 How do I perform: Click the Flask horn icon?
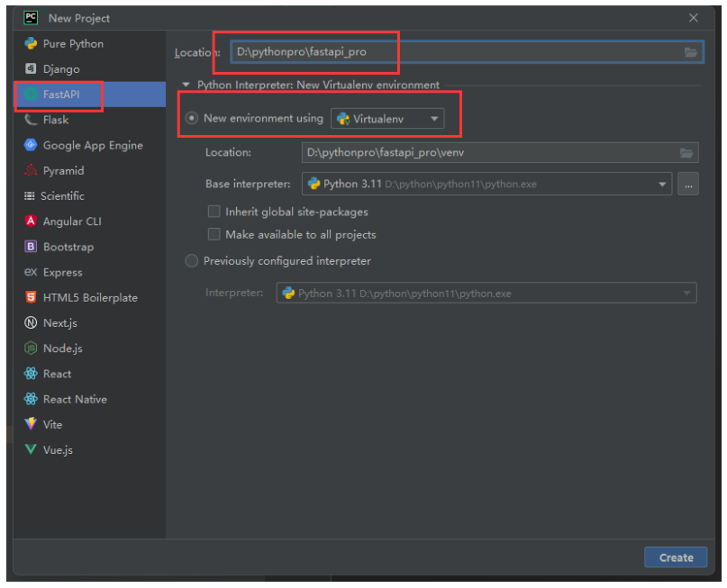tap(31, 120)
